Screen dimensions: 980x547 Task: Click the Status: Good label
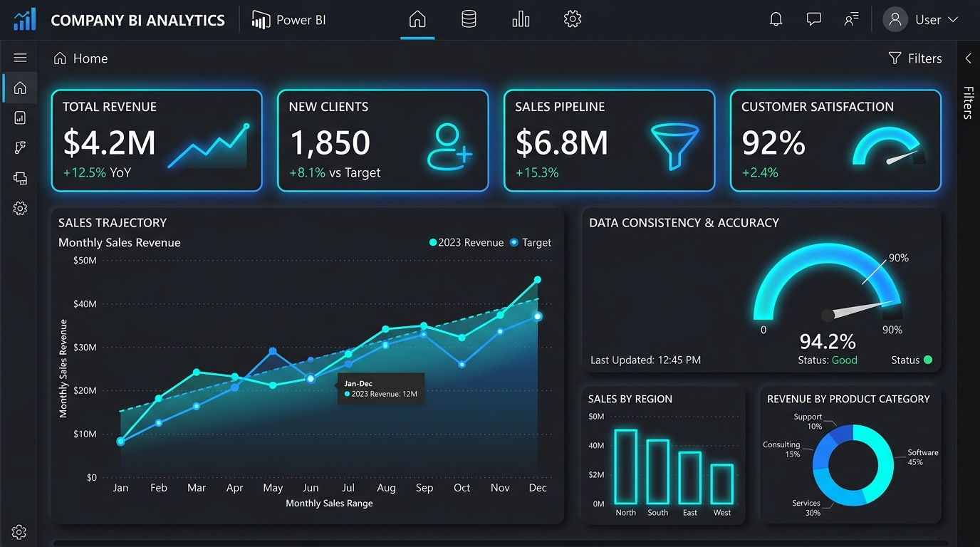(x=828, y=360)
